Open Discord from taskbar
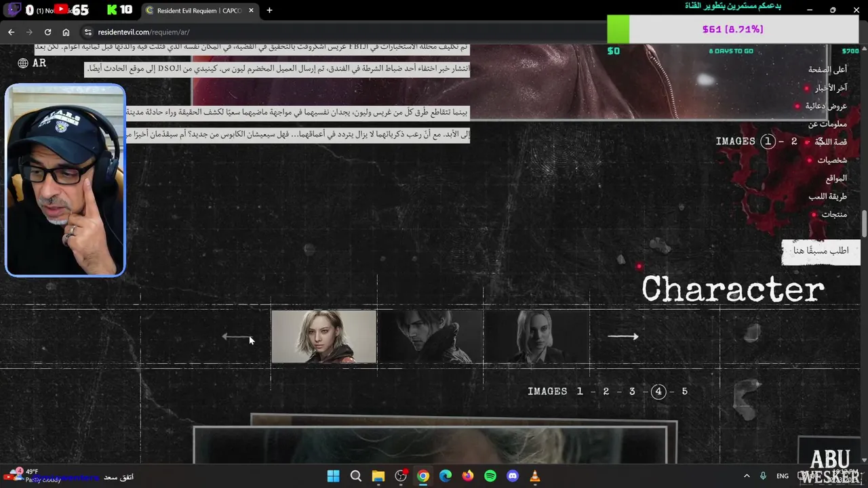The height and width of the screenshot is (488, 868). pyautogui.click(x=513, y=476)
